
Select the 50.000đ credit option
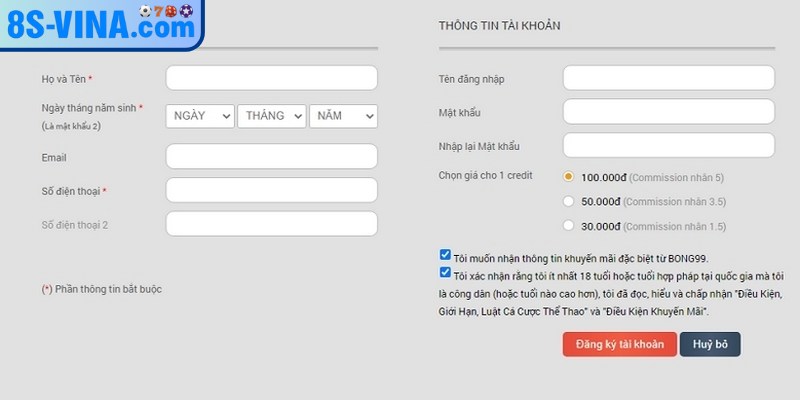click(x=569, y=202)
